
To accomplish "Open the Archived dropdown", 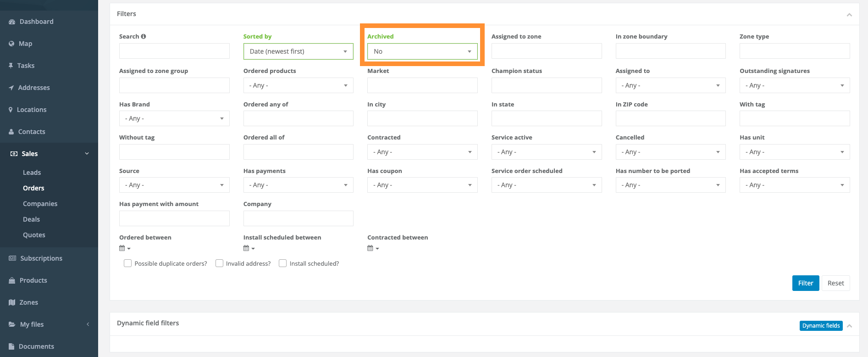I will pos(422,51).
